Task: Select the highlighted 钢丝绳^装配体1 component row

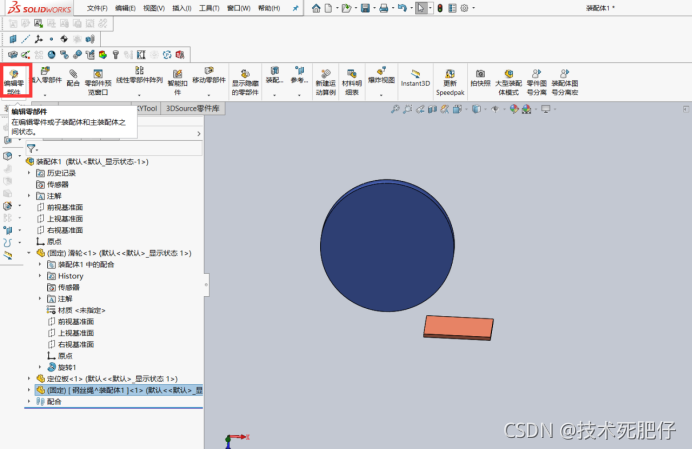Action: 119,390
